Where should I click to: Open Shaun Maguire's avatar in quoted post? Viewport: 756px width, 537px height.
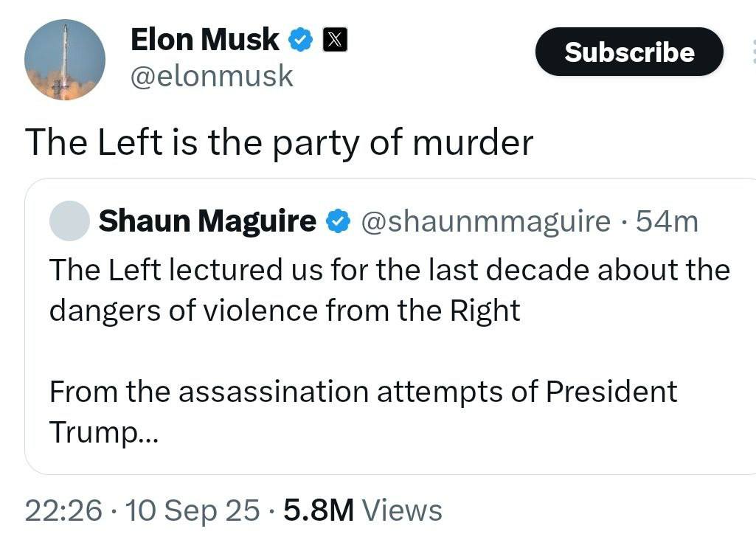(x=69, y=221)
